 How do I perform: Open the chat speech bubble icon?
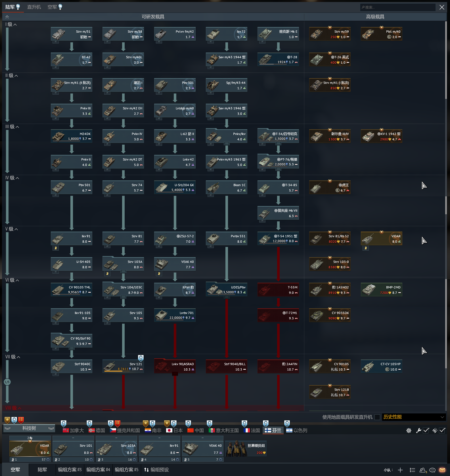[432, 470]
